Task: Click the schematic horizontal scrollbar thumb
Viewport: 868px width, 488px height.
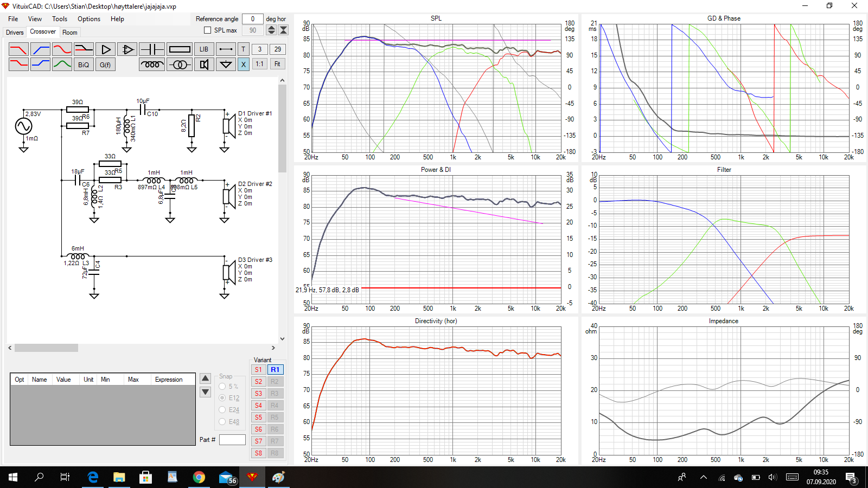Action: point(46,348)
